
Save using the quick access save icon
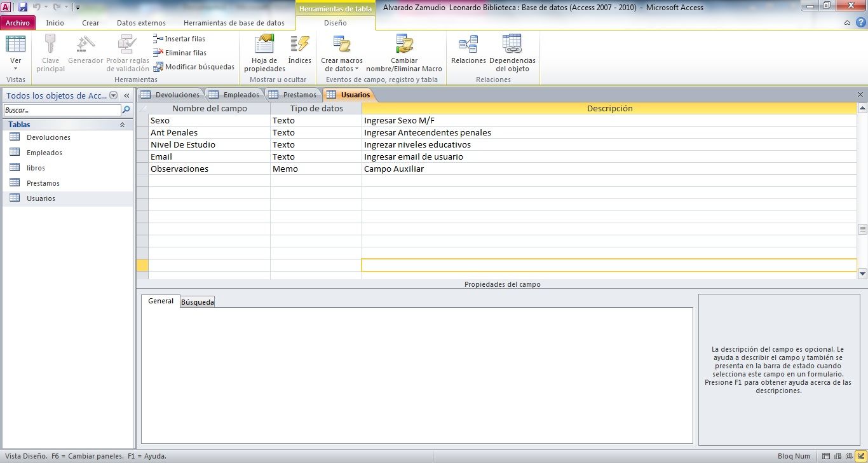click(x=23, y=7)
